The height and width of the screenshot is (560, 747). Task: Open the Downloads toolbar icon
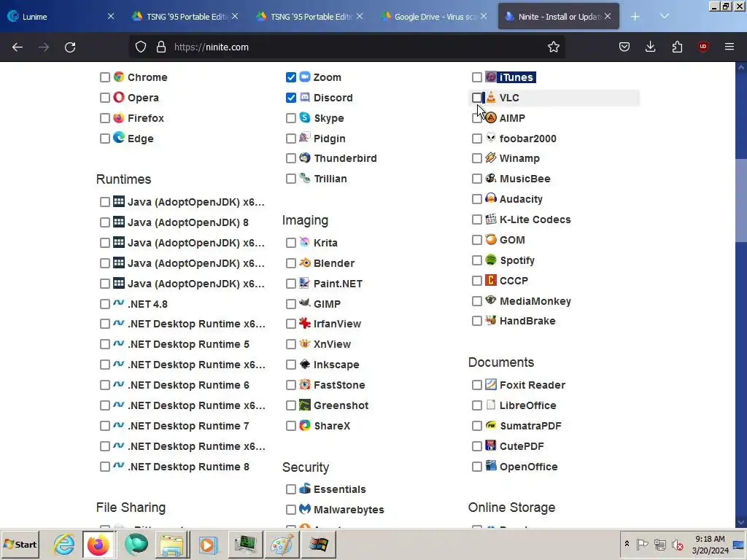point(650,47)
